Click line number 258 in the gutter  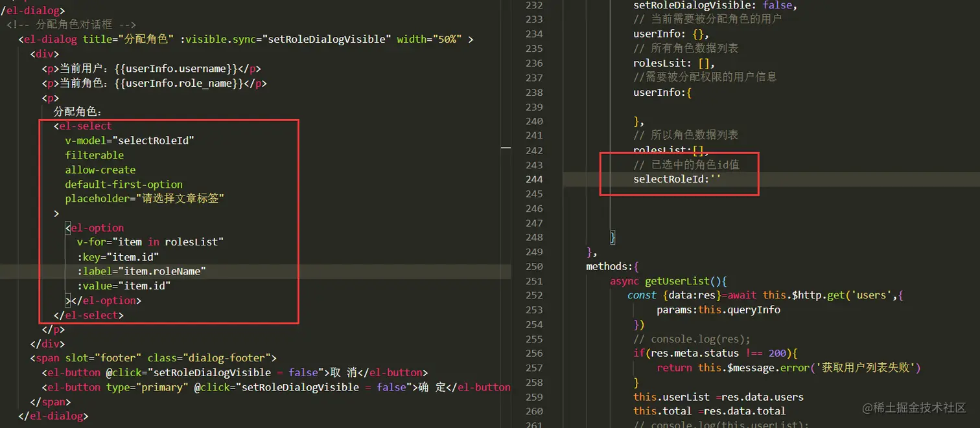click(x=534, y=382)
